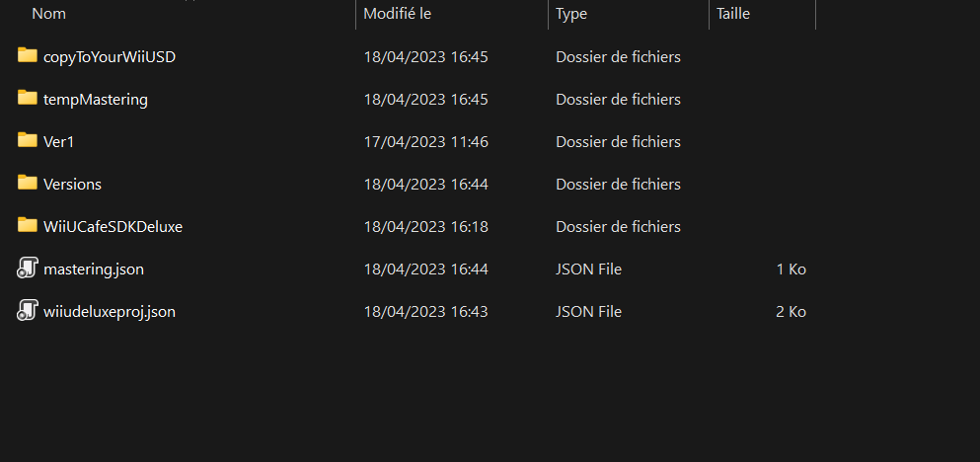The height and width of the screenshot is (462, 980).
Task: Click the 2 Ko size of wiiudeluxeproj.json
Action: coord(791,311)
